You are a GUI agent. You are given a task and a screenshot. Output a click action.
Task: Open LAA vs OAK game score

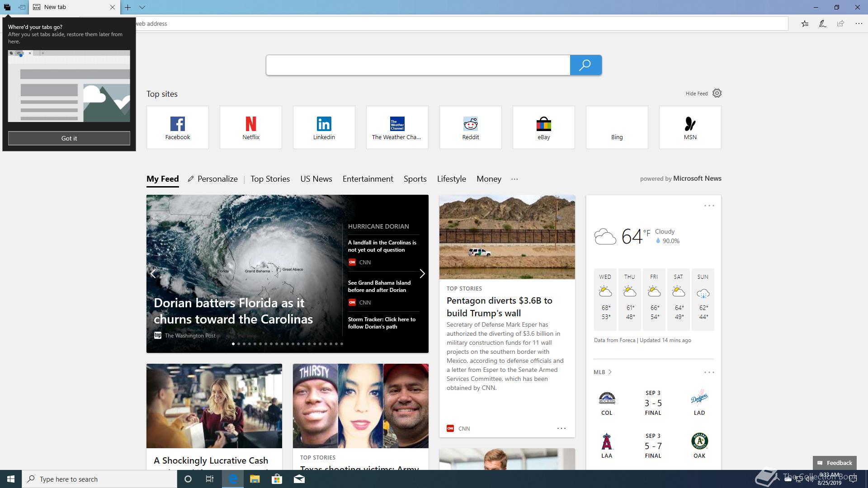(653, 446)
